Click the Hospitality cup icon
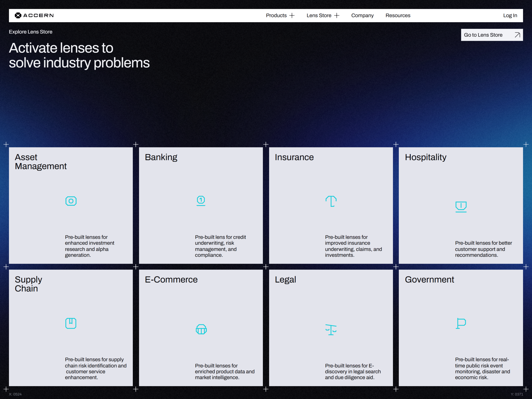Image resolution: width=532 pixels, height=399 pixels. tap(461, 206)
